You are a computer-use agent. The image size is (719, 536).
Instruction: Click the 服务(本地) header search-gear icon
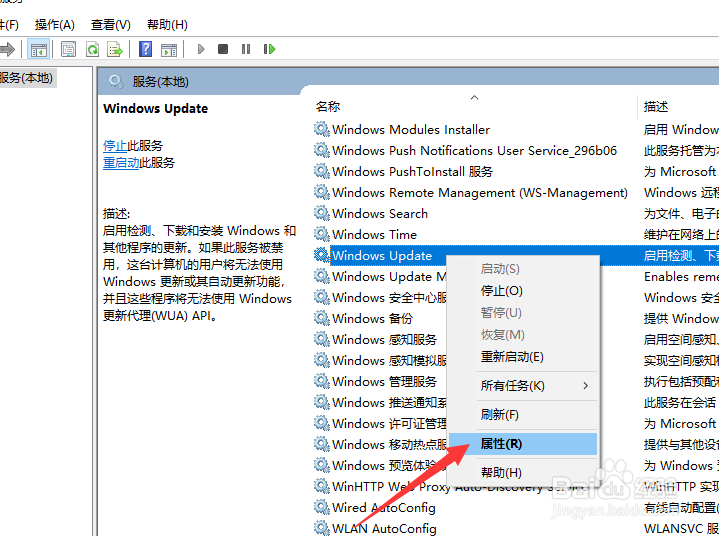point(116,82)
